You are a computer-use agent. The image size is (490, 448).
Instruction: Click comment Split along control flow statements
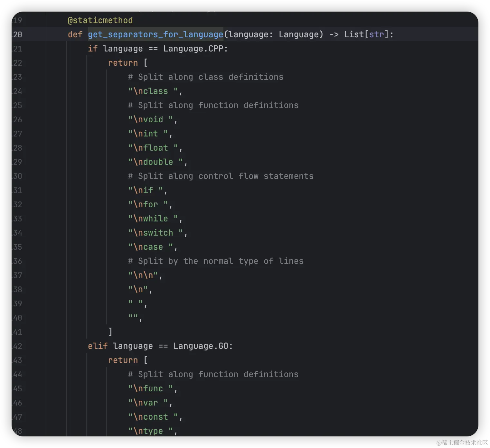pos(221,176)
